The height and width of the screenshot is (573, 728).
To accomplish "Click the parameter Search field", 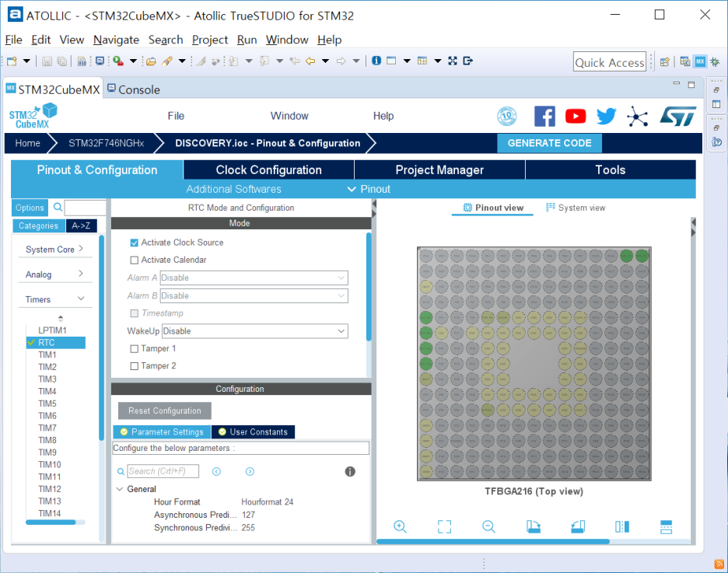I will pos(163,471).
